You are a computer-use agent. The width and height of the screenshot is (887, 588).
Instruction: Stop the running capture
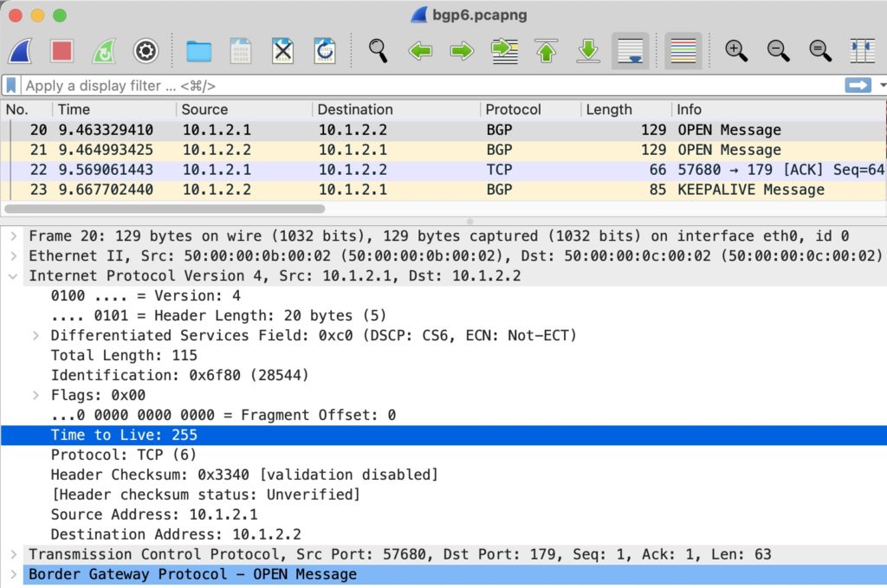coord(62,51)
